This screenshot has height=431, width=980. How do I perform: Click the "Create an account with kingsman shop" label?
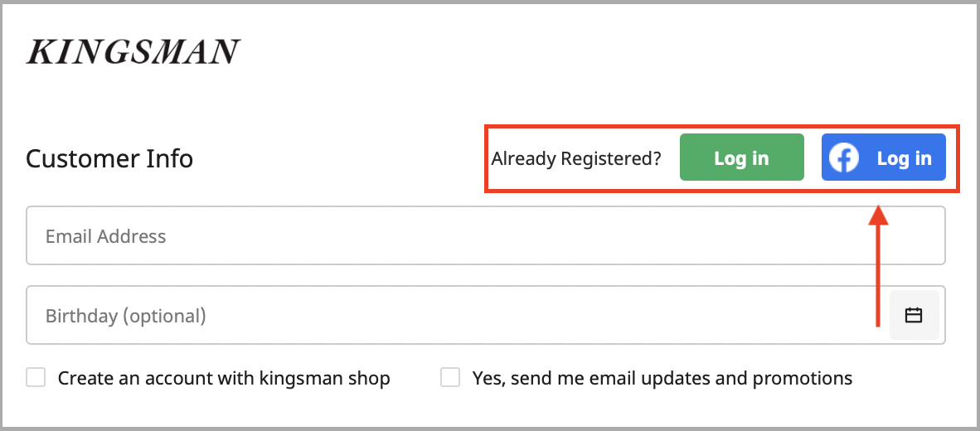(224, 379)
